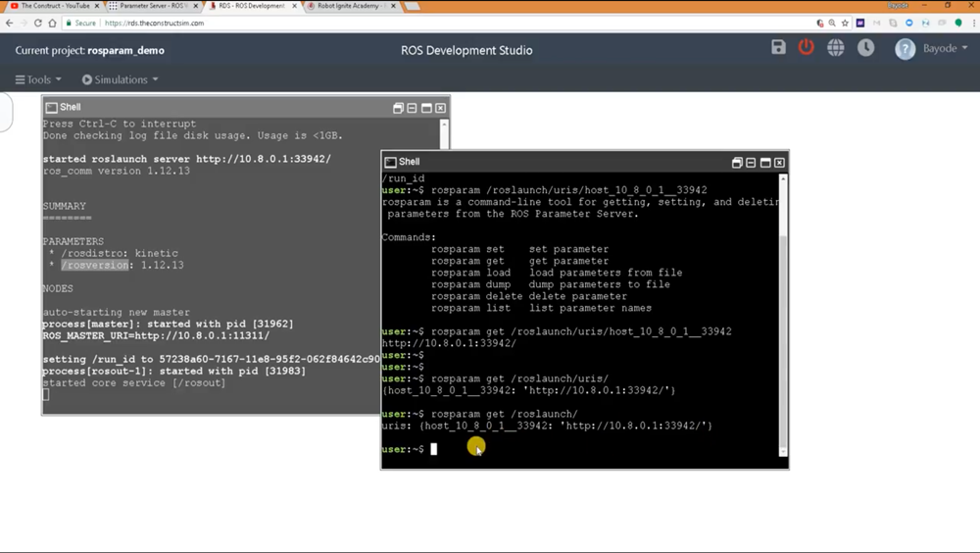The image size is (980, 553).
Task: Close the front Shell window
Action: [779, 163]
